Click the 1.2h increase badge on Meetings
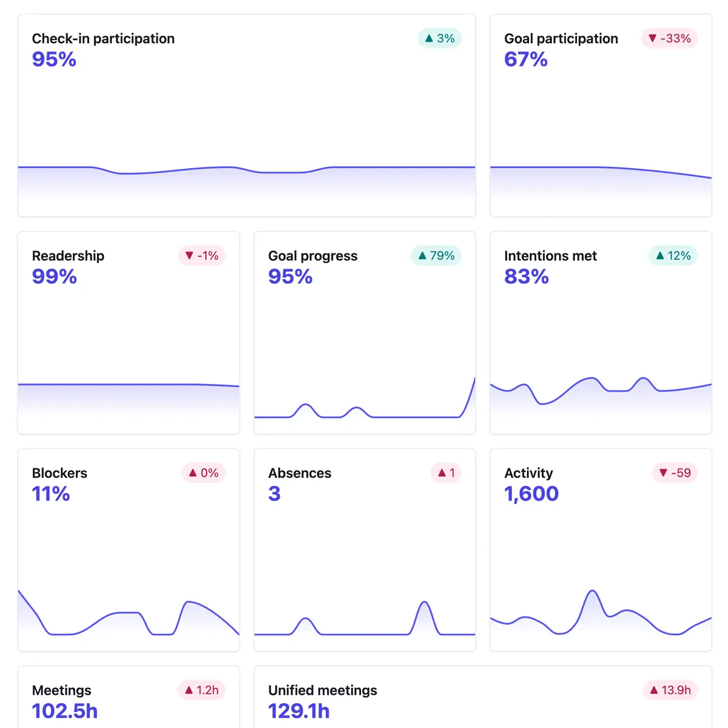Viewport: 728px width, 728px height. (x=201, y=690)
